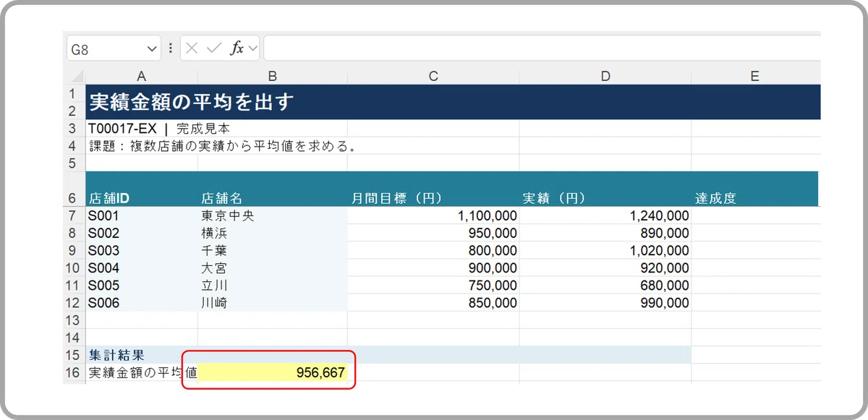Select the average result cell 956,667
This screenshot has width=868, height=420.
[x=272, y=373]
